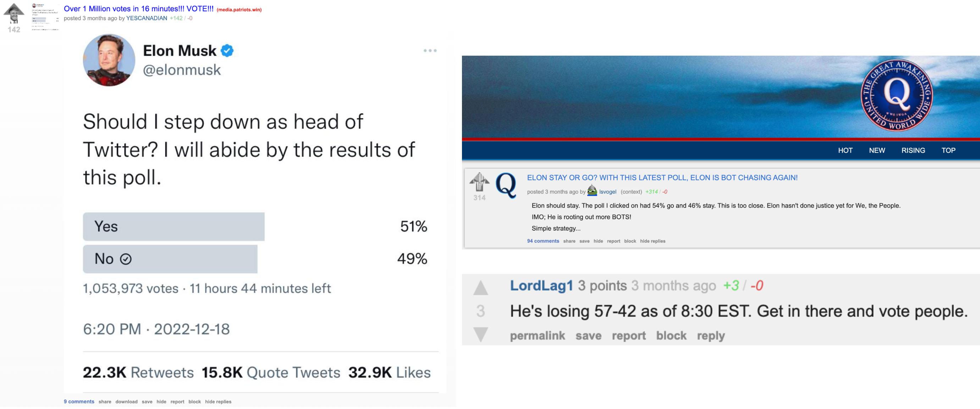Open the TOP tab
980x409 pixels.
(948, 150)
